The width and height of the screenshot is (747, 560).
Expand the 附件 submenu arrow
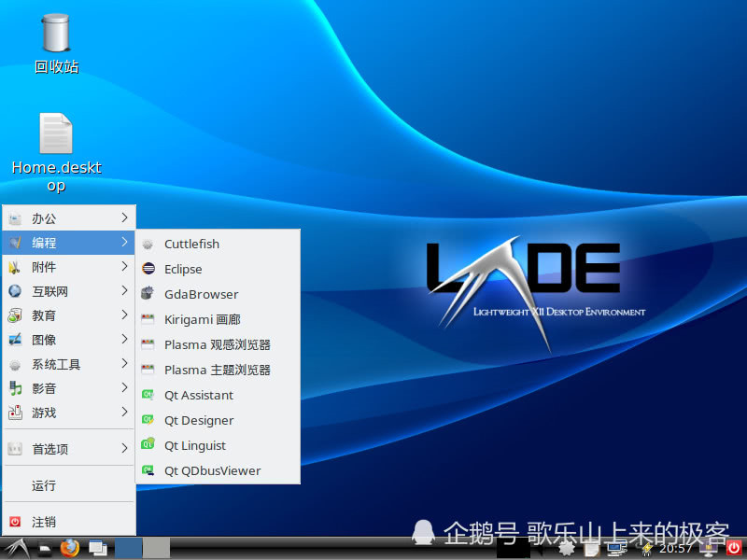tap(124, 266)
